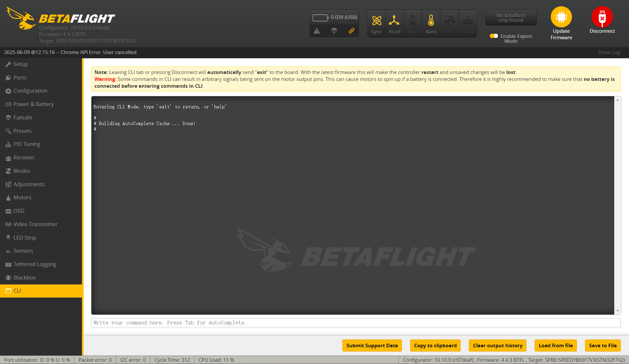Click Submit Support Data button
629x364 pixels.
point(372,346)
